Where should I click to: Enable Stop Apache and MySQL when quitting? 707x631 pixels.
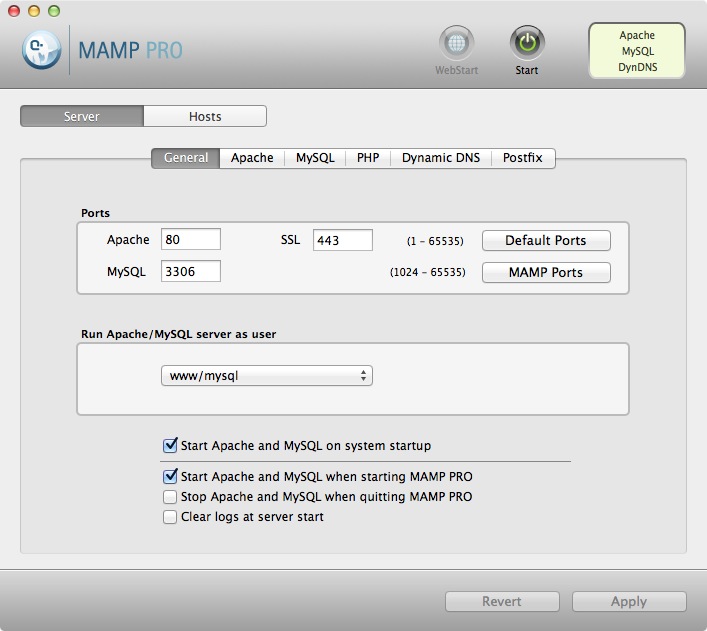click(x=170, y=497)
